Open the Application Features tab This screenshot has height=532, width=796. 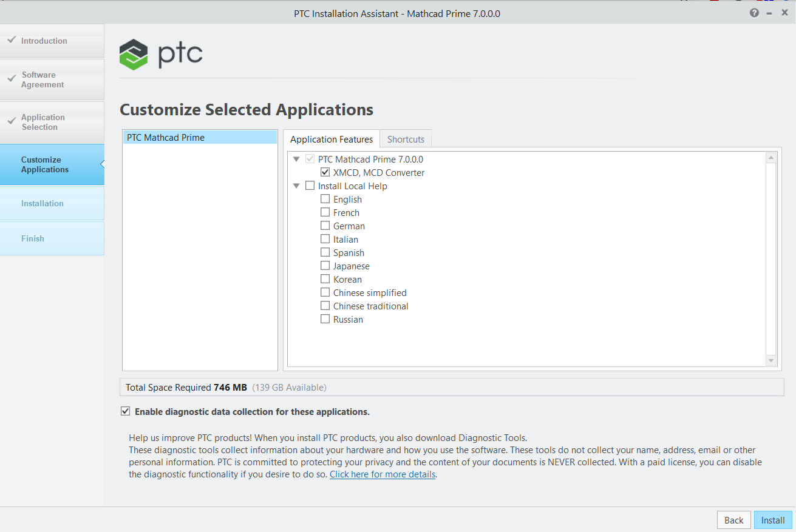(x=332, y=140)
